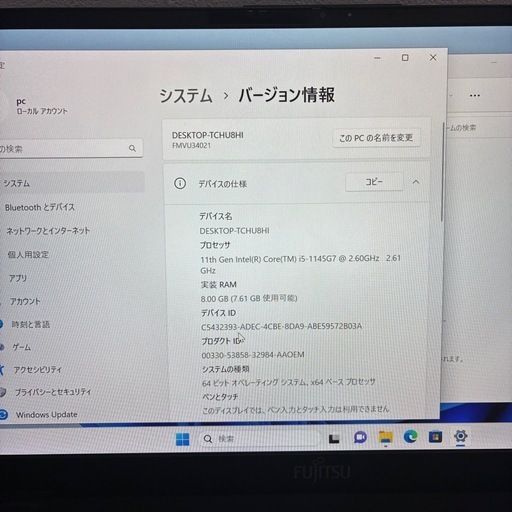The width and height of the screenshot is (512, 512).
Task: Click the settings search field
Action: (71, 149)
